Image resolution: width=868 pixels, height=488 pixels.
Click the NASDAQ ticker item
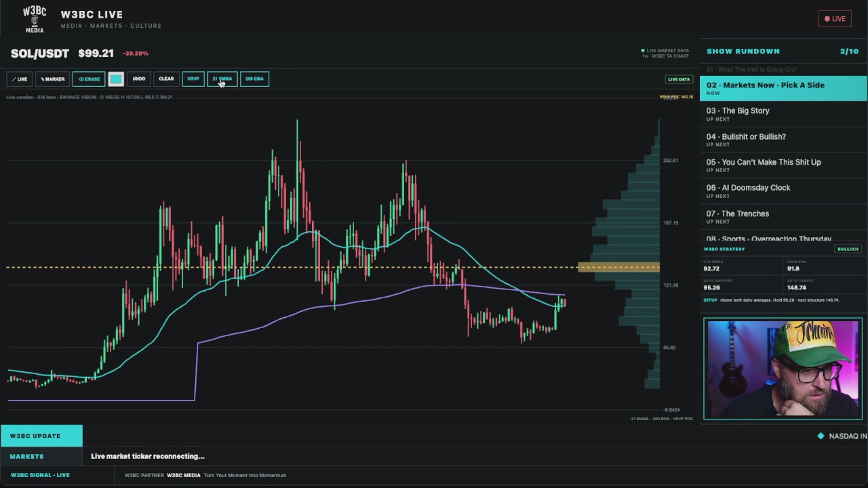(842, 436)
